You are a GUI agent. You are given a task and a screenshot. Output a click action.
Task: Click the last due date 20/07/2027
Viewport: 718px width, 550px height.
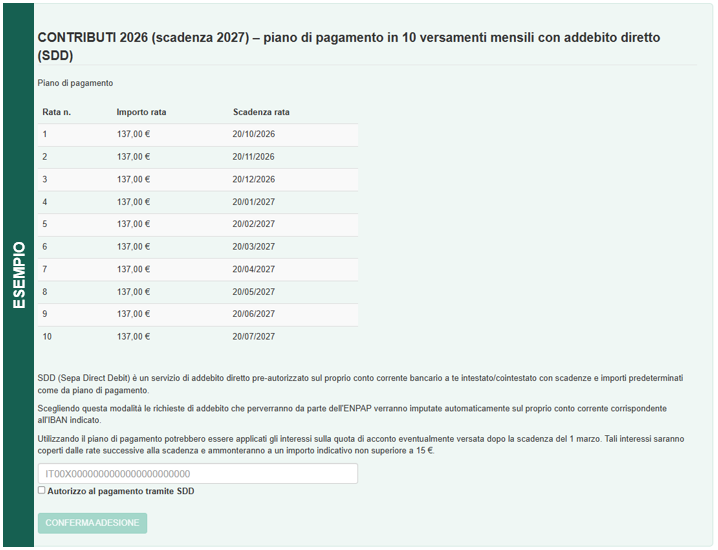(254, 337)
